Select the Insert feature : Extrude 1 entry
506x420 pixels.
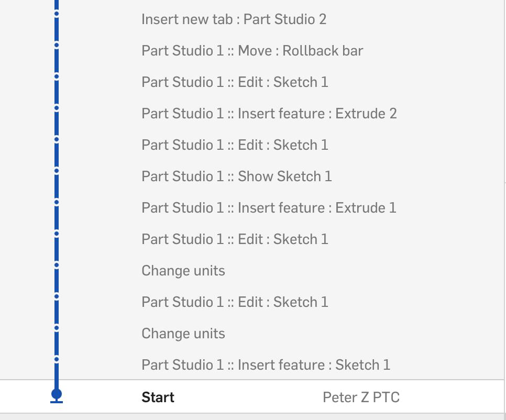click(x=269, y=207)
